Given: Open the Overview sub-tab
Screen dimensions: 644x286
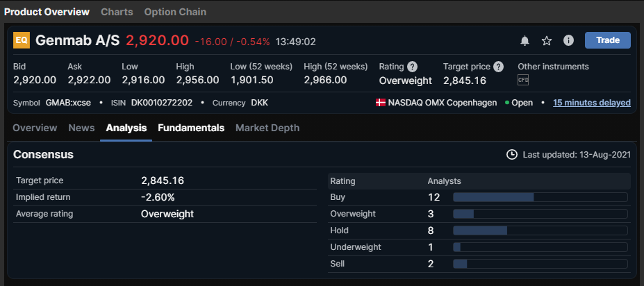Looking at the screenshot, I should click(35, 128).
